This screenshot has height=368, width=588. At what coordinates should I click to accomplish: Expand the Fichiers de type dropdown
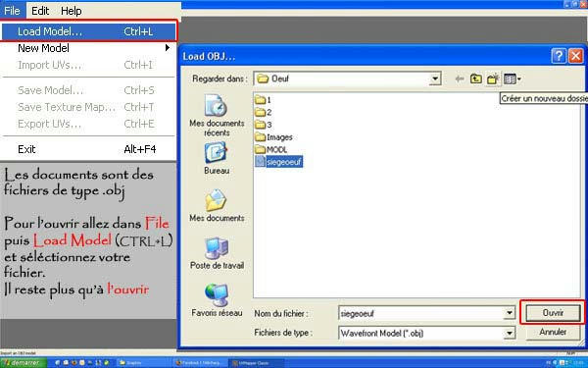pos(510,333)
